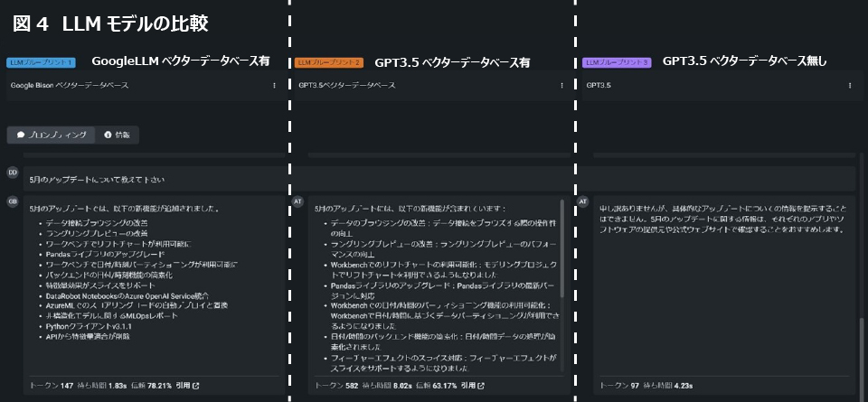Click the DataRobot NotebooksのAzure OpenAI Service統合 bullet

tap(127, 296)
